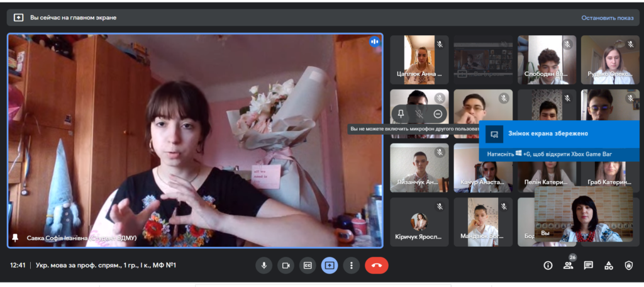Viewport: 644px width, 287px height.
Task: Click the self-view tile labeled Вы
Action: tap(583, 215)
